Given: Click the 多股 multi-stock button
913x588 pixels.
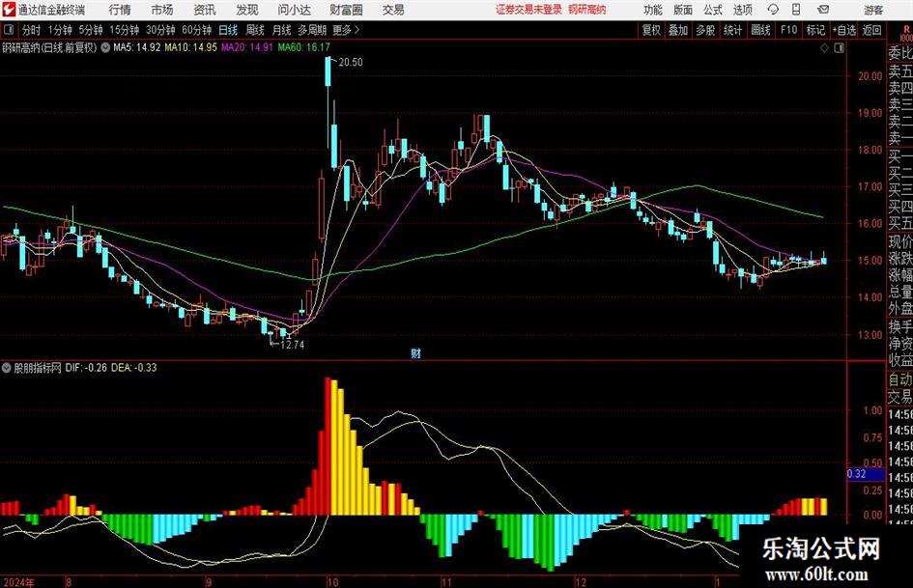Looking at the screenshot, I should pyautogui.click(x=705, y=30).
